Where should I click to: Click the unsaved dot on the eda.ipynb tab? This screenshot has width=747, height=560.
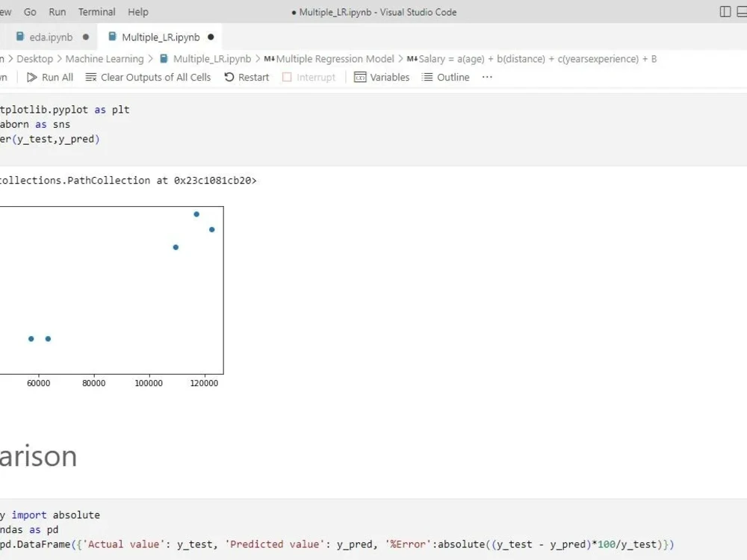tap(86, 37)
